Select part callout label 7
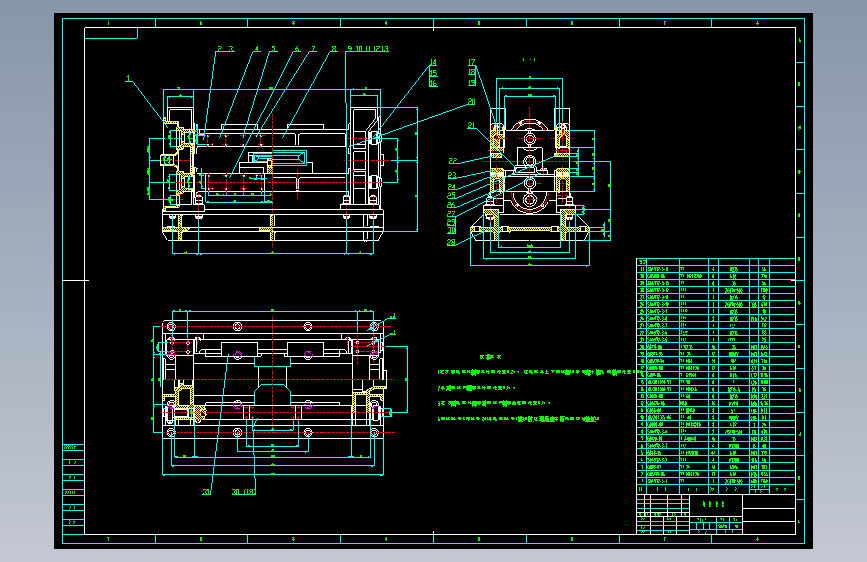Screen dimensions: 867x562 [x=313, y=49]
